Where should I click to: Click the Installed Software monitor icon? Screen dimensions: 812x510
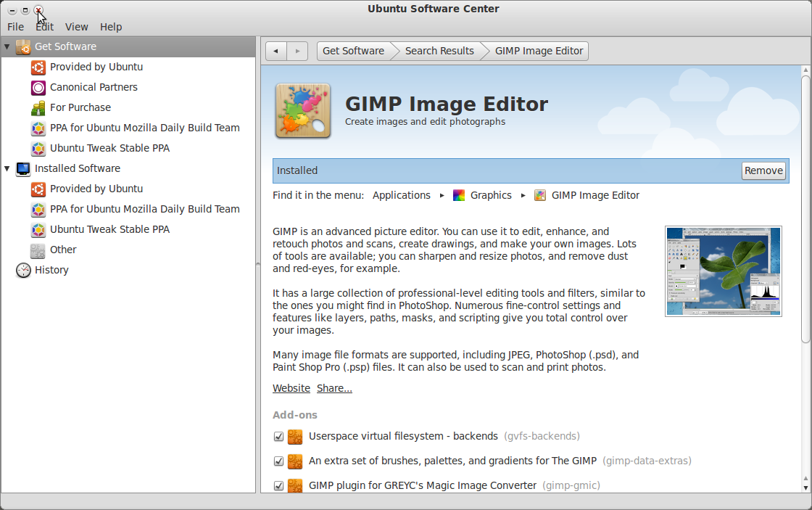tap(23, 169)
